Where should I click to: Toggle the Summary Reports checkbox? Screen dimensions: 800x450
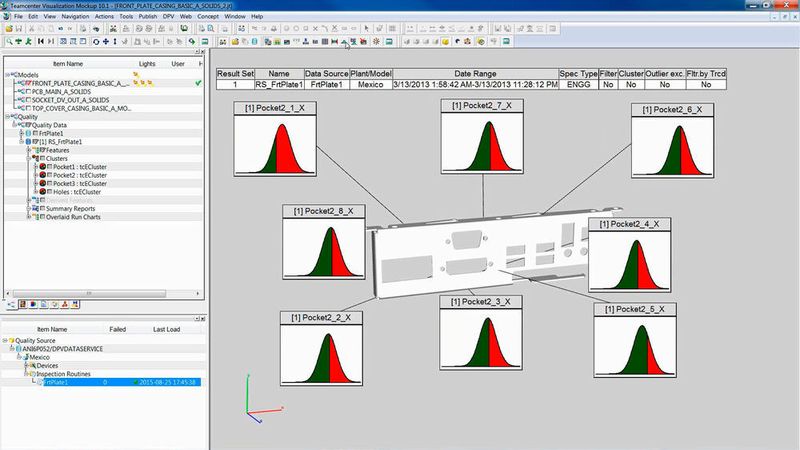42,209
